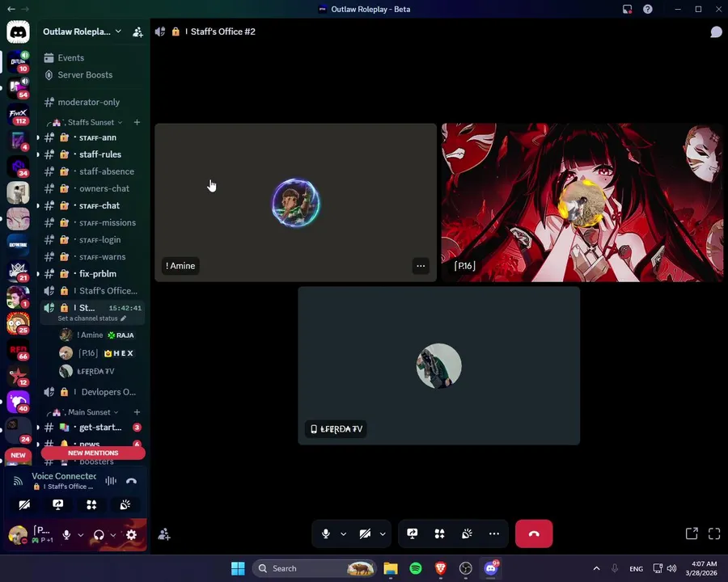Click the red Disconnect call button
Image resolution: width=728 pixels, height=582 pixels.
534,533
